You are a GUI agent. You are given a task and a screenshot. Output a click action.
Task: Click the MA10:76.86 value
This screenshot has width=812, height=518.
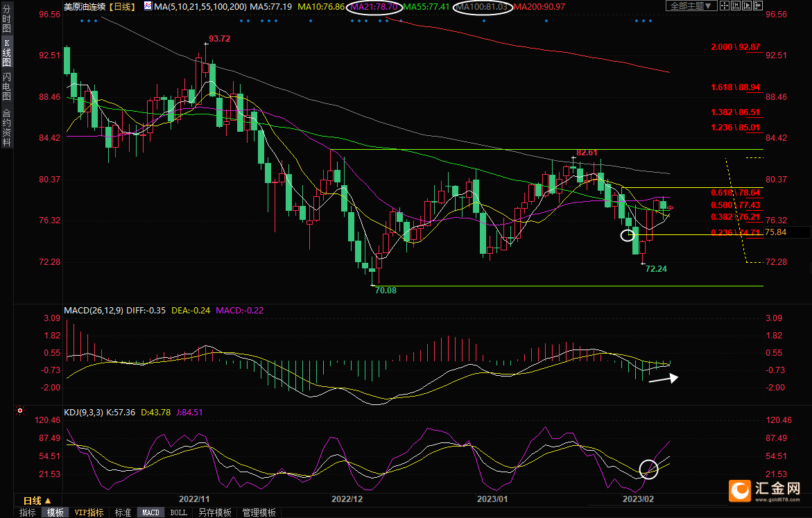click(321, 7)
